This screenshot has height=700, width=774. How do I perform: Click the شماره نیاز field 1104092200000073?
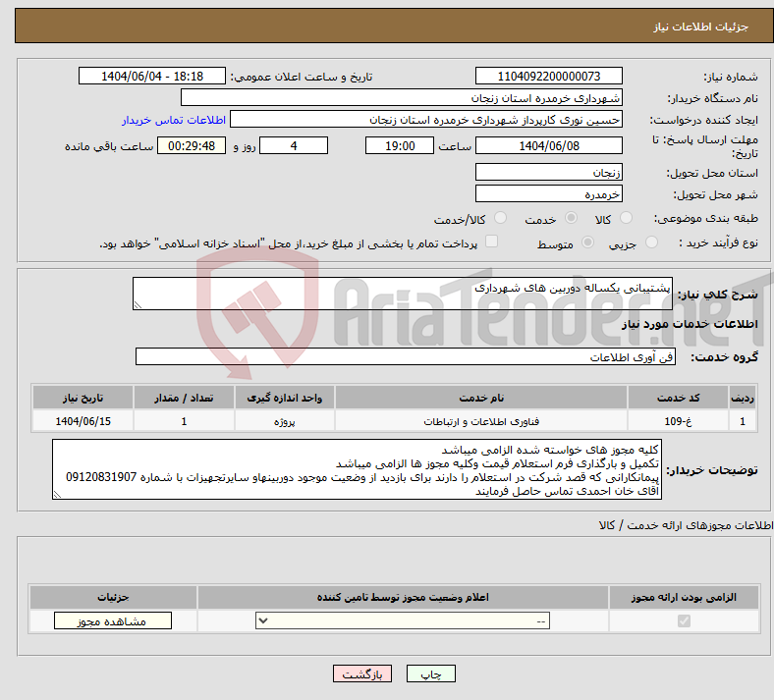(x=548, y=76)
